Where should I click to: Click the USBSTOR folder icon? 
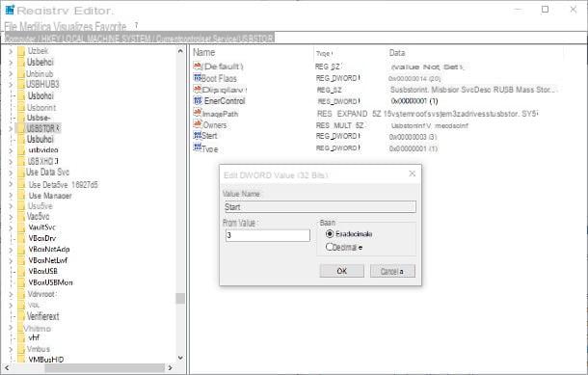tap(21, 128)
